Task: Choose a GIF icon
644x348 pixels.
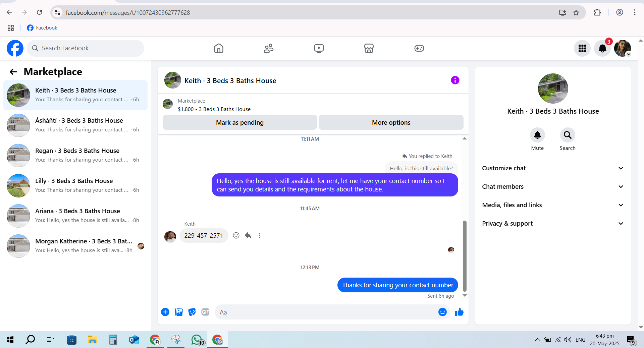Action: tap(205, 312)
